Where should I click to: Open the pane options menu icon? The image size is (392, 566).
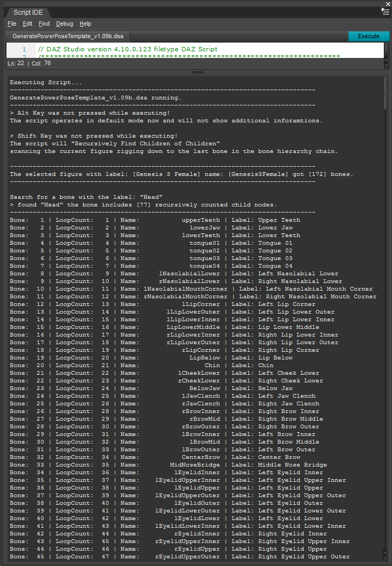point(385,11)
